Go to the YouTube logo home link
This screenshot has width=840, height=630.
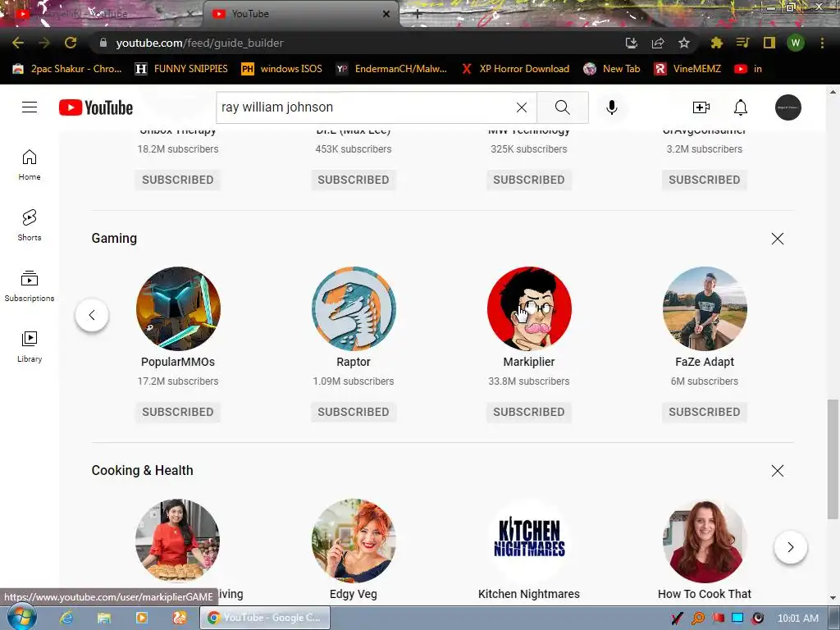pos(96,107)
